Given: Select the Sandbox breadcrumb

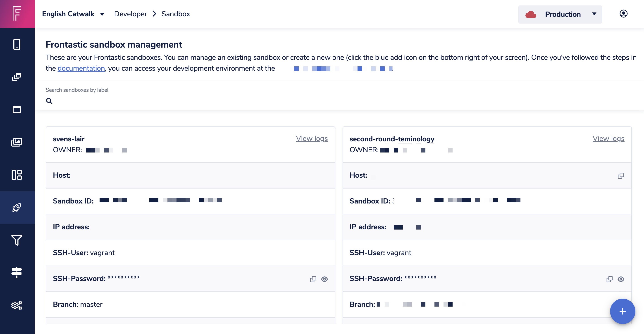Looking at the screenshot, I should pyautogui.click(x=176, y=14).
